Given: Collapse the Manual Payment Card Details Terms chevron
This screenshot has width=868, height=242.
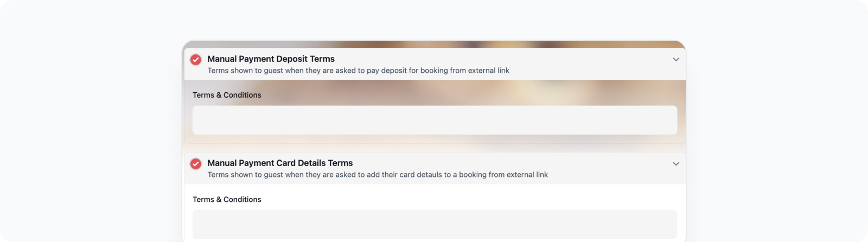Looking at the screenshot, I should point(676,164).
